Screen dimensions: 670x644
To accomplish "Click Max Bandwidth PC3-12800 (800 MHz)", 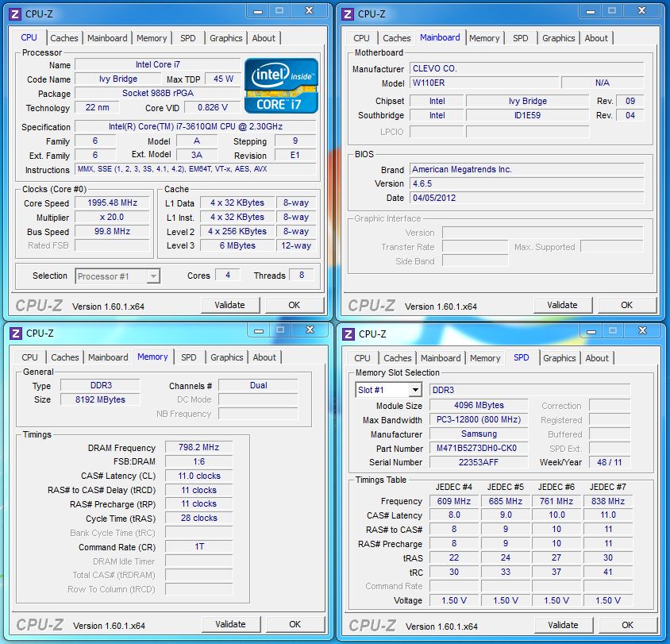I will (479, 419).
